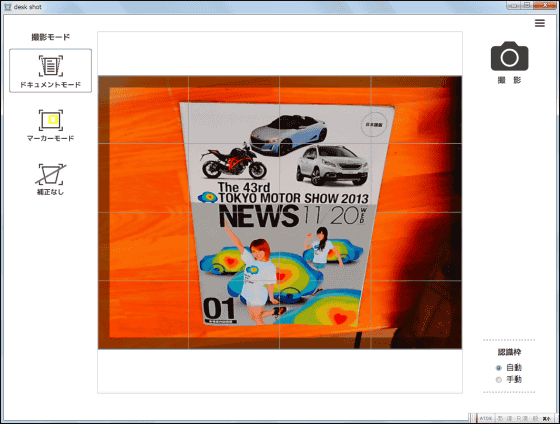Viewport: 560px width, 424px height.
Task: Click the あ input mode on ATOK bar
Action: click(x=500, y=418)
